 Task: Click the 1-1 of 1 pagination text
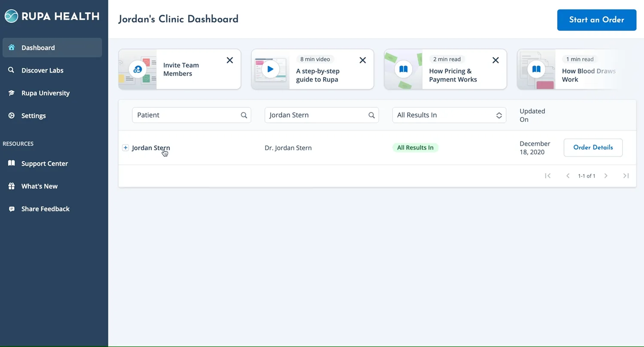(x=586, y=176)
